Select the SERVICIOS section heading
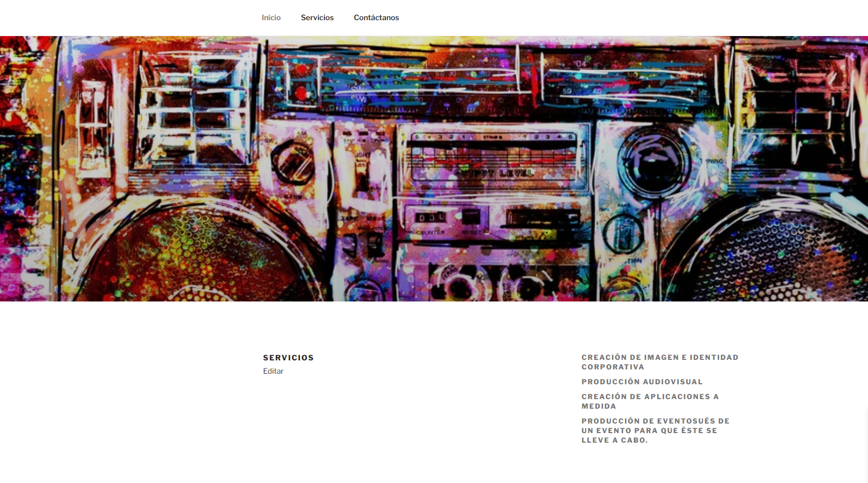Screen dimensions: 868x483 point(288,358)
